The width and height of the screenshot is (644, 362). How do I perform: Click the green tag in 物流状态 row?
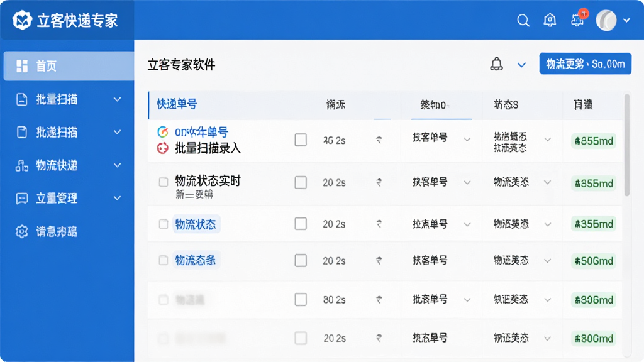(x=594, y=224)
